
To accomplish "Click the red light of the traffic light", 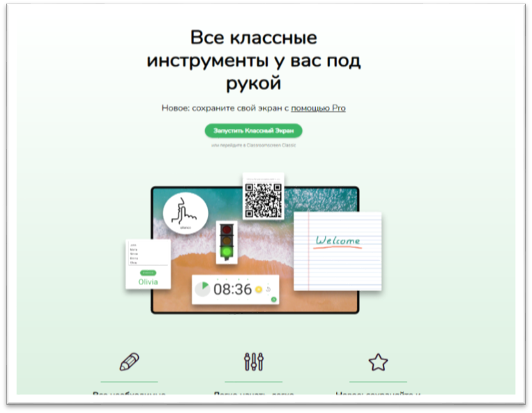I will click(226, 231).
